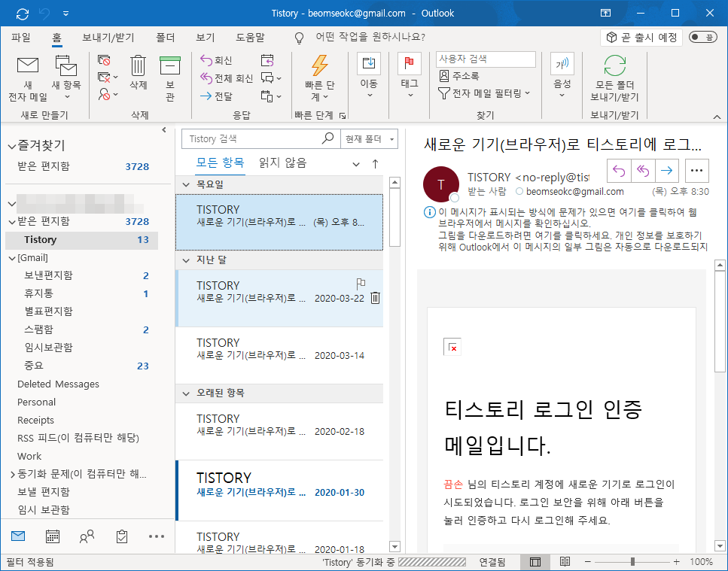
Task: Click reply arrow in reading pane header
Action: pos(619,171)
